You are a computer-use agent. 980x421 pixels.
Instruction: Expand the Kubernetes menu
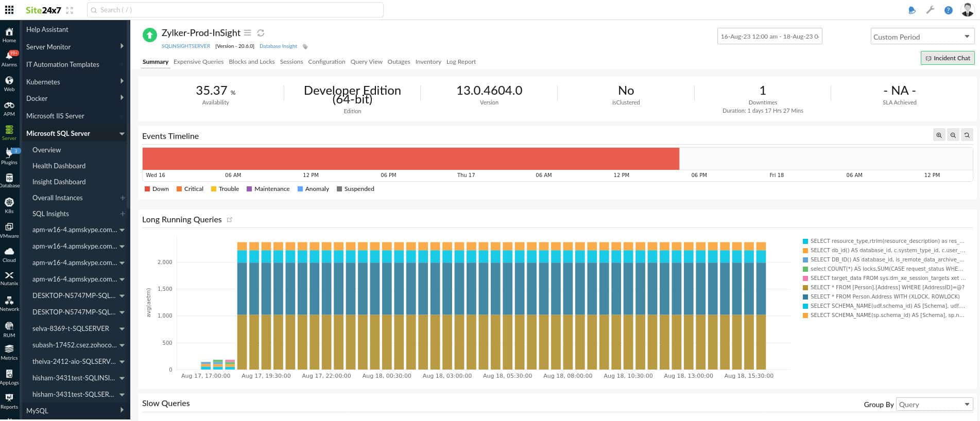pyautogui.click(x=122, y=81)
